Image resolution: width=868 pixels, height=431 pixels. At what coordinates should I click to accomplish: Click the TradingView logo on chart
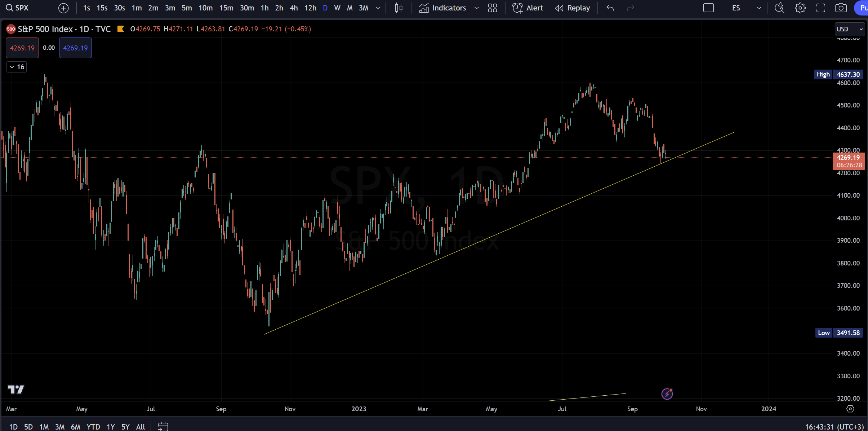(16, 390)
